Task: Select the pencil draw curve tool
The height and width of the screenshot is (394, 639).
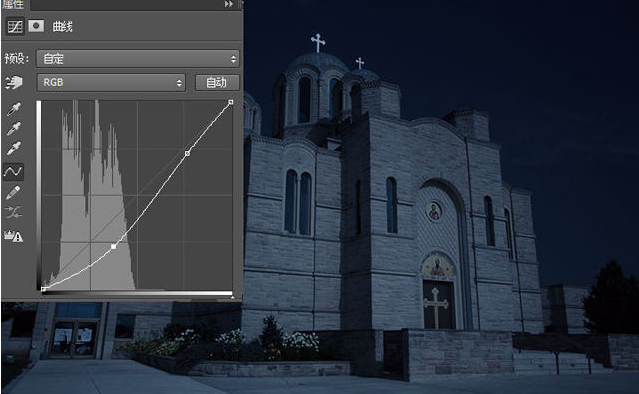Action: point(13,192)
